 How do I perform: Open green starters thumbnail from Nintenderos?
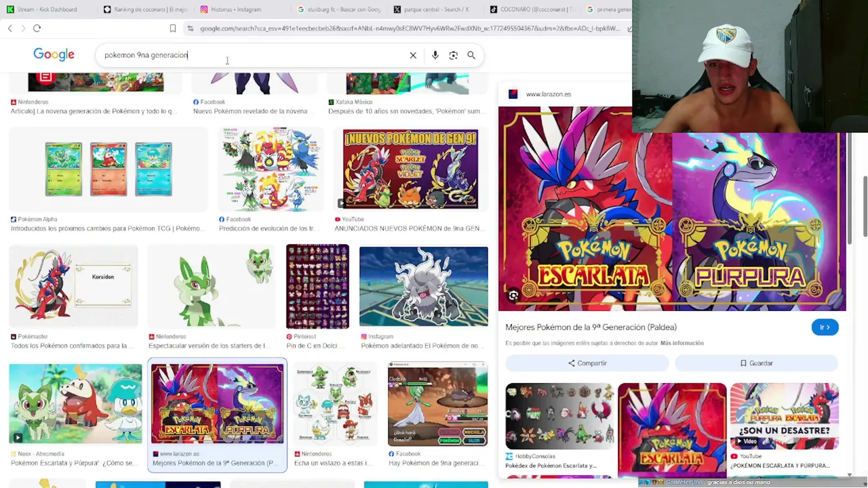(x=212, y=286)
